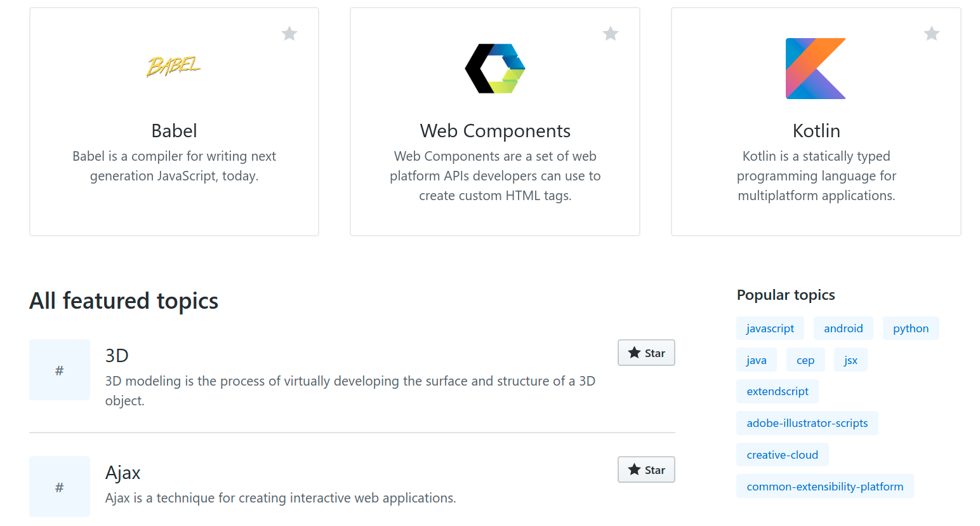Open the Web Components topic title

click(x=495, y=130)
